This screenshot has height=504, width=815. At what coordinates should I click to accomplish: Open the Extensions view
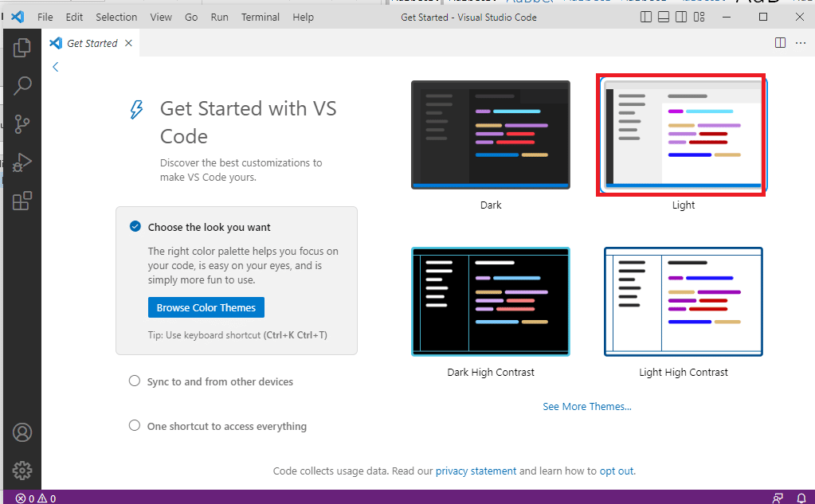22,201
